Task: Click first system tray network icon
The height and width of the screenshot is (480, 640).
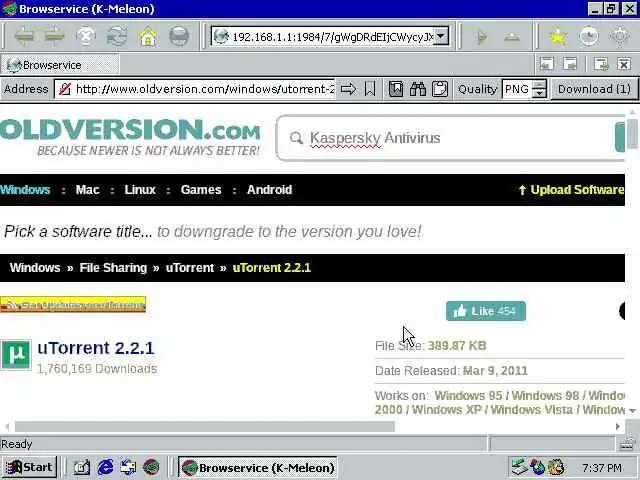Action: [519, 467]
